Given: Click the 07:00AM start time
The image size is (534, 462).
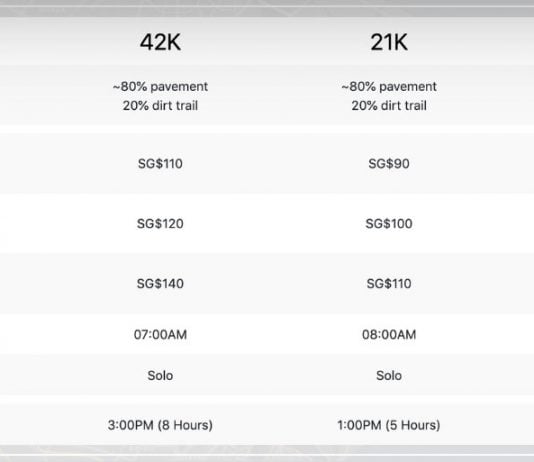Looking at the screenshot, I should [x=160, y=335].
